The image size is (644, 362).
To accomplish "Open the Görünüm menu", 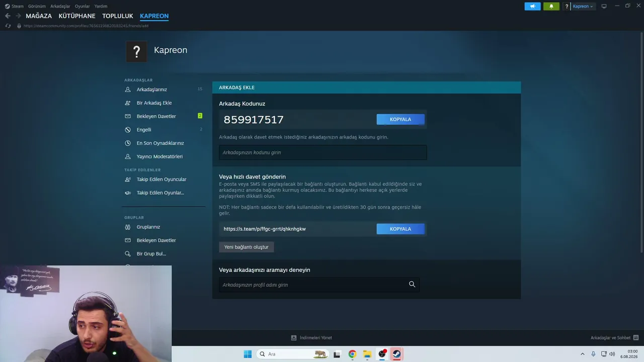I will (x=37, y=7).
